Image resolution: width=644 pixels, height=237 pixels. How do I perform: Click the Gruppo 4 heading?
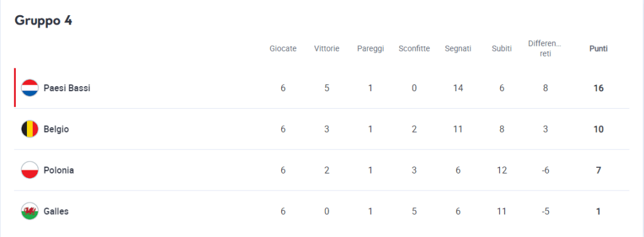[43, 21]
